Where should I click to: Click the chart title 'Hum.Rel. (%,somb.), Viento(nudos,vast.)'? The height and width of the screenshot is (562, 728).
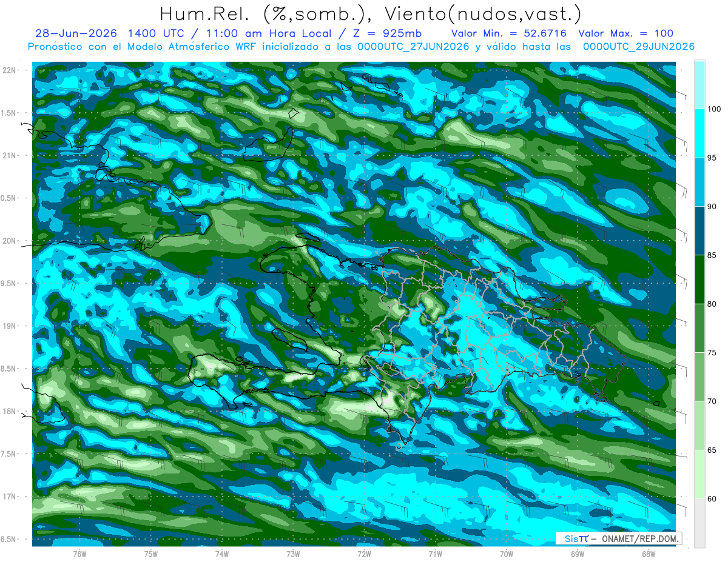pyautogui.click(x=370, y=13)
